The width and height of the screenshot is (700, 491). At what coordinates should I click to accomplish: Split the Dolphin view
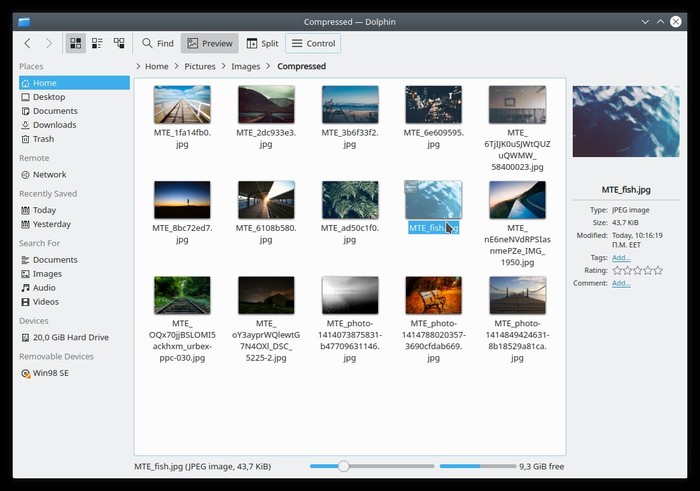point(262,43)
